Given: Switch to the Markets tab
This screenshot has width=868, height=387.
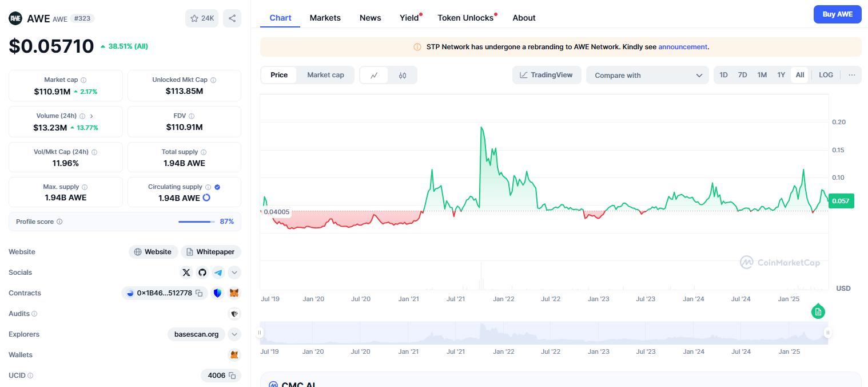Looking at the screenshot, I should tap(325, 18).
